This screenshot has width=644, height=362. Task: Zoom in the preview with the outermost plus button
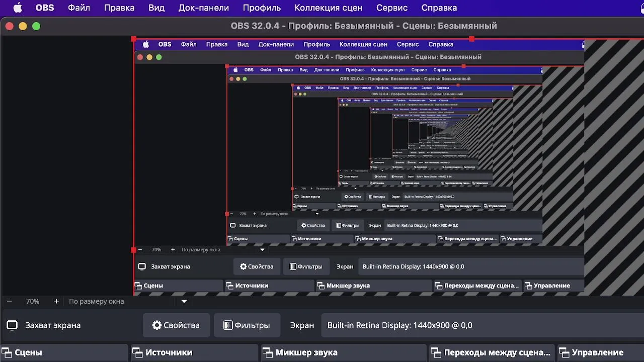coord(56,301)
